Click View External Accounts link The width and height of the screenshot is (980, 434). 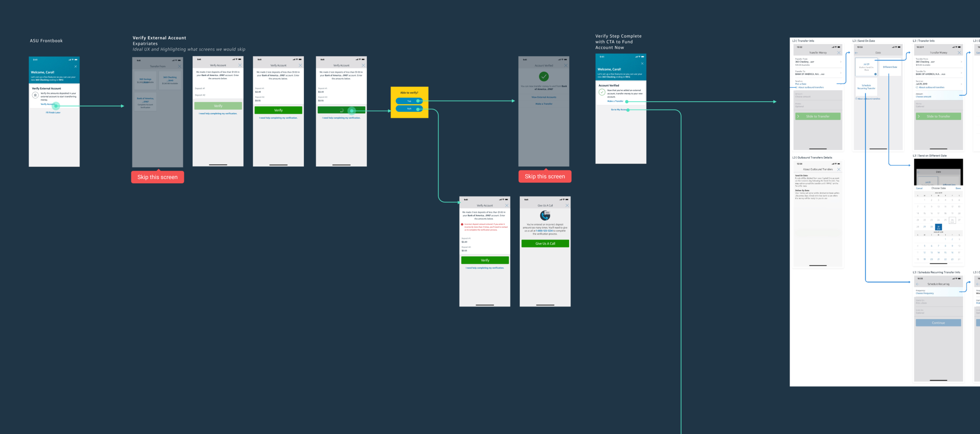(x=544, y=97)
